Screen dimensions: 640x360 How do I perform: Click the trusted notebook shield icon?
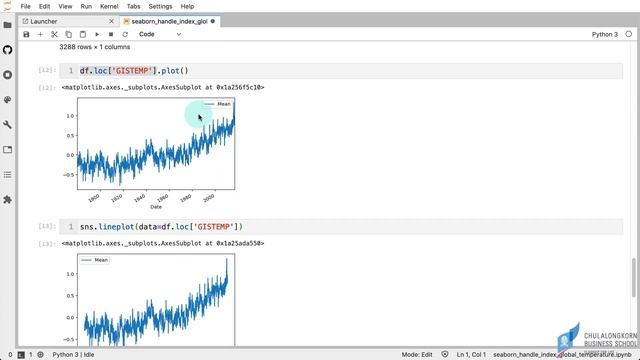pyautogui.click(x=445, y=355)
